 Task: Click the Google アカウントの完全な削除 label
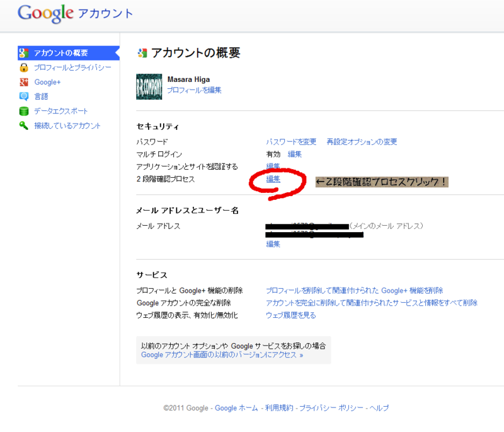click(x=184, y=303)
